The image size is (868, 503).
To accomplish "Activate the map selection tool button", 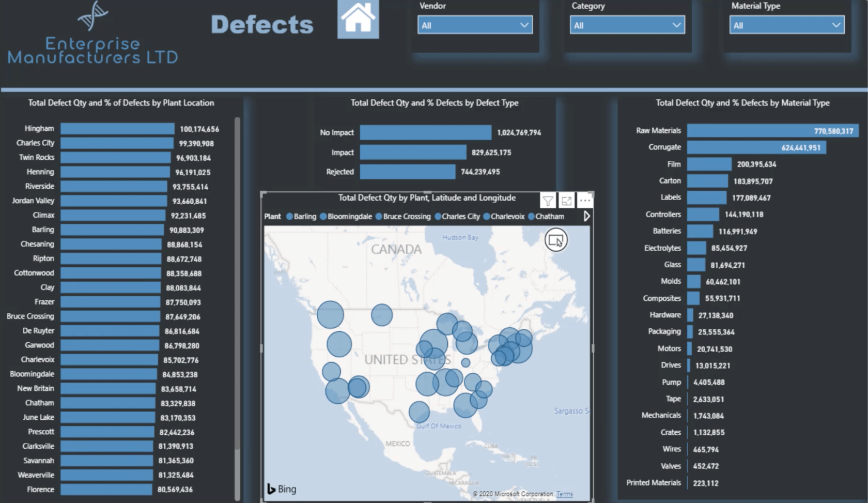I will pos(556,240).
